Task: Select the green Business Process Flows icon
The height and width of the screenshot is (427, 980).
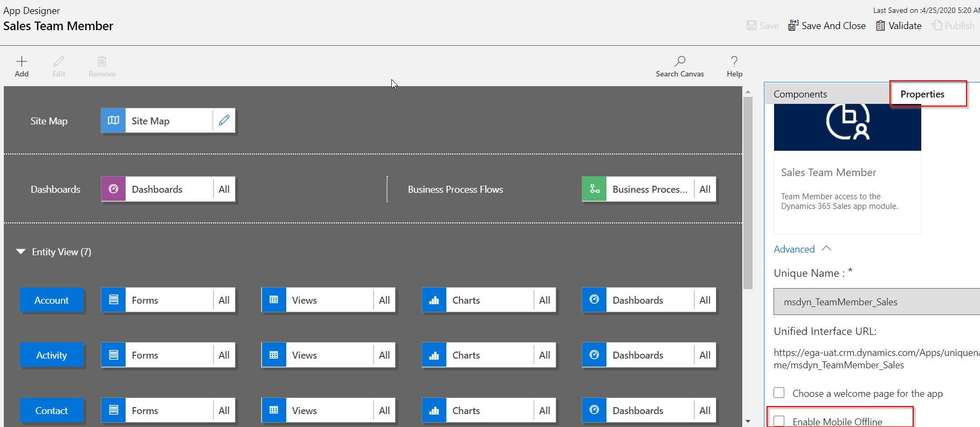Action: (594, 189)
